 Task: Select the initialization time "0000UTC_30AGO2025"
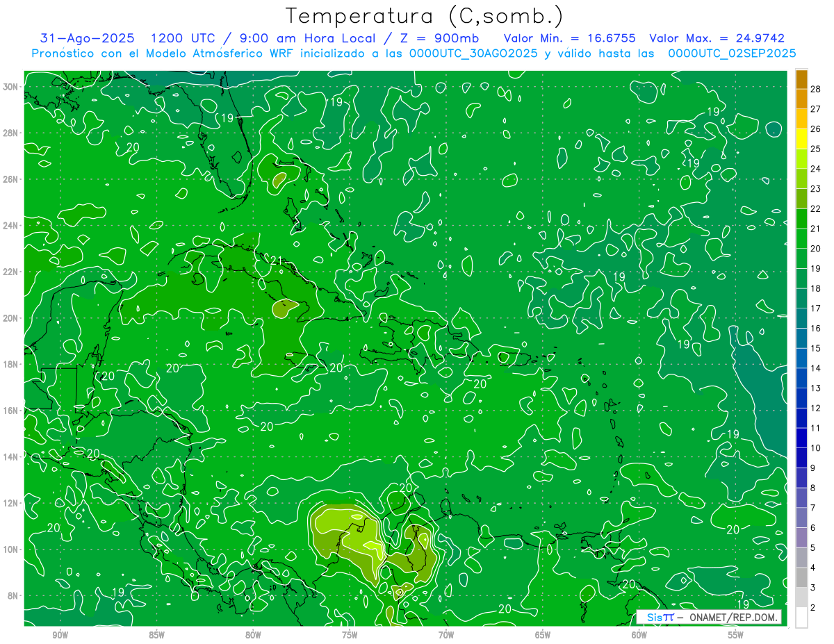click(474, 53)
